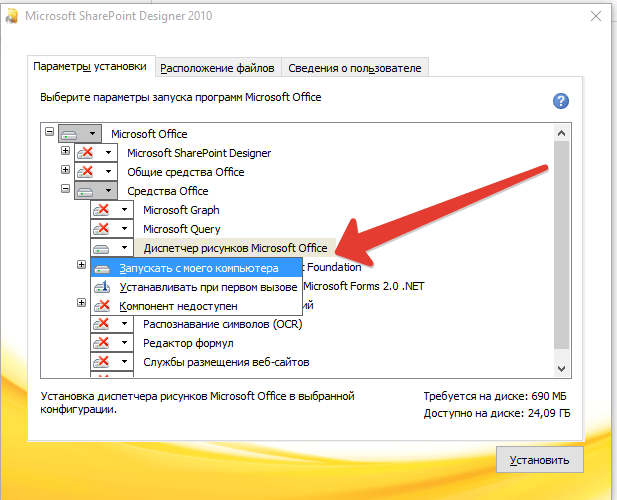
Task: Open install state dropdown for Редактор формул
Action: coord(112,343)
